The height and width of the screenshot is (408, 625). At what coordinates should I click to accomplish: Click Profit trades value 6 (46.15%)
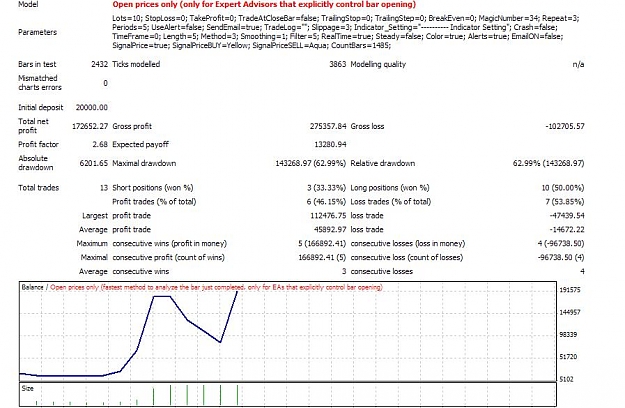[326, 202]
